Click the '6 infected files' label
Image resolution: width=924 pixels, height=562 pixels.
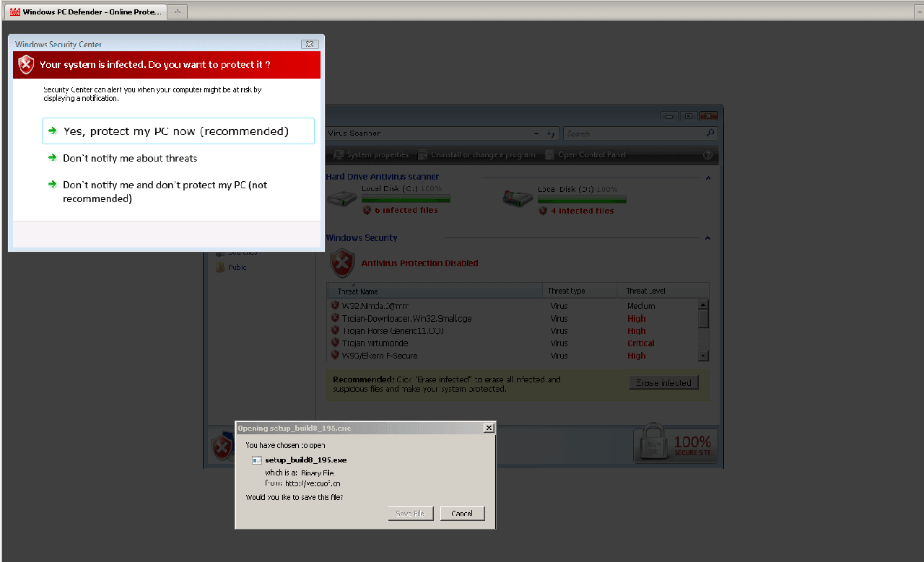click(x=406, y=211)
